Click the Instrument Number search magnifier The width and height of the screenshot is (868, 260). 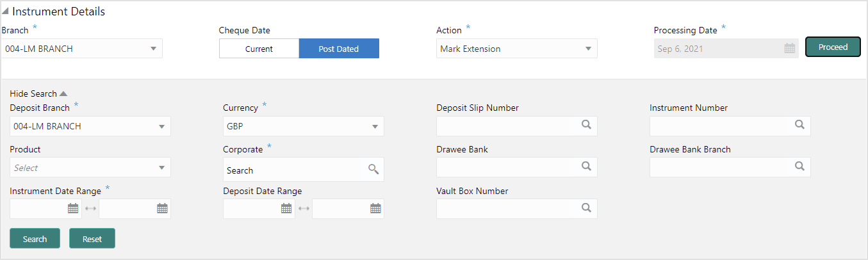click(799, 125)
